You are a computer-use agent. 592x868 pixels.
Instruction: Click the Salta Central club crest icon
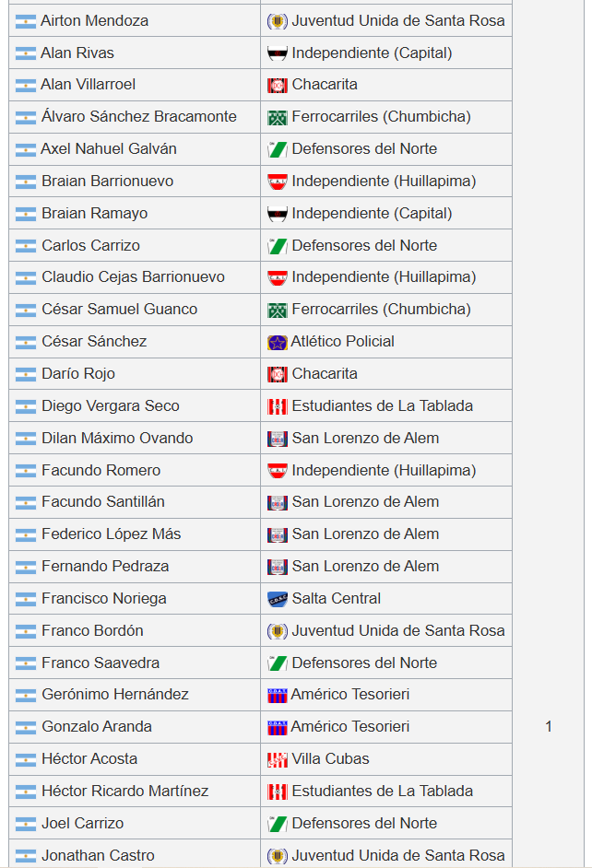click(x=277, y=599)
